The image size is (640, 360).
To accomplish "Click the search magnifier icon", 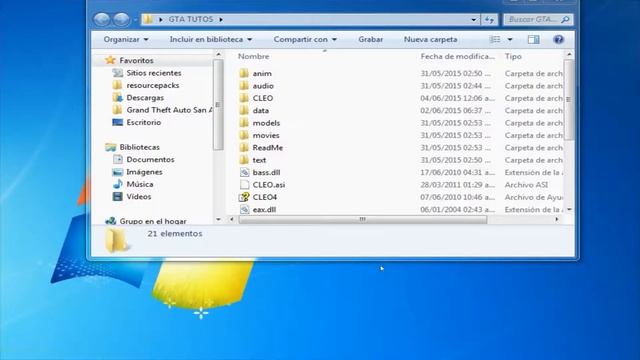I will tap(565, 19).
